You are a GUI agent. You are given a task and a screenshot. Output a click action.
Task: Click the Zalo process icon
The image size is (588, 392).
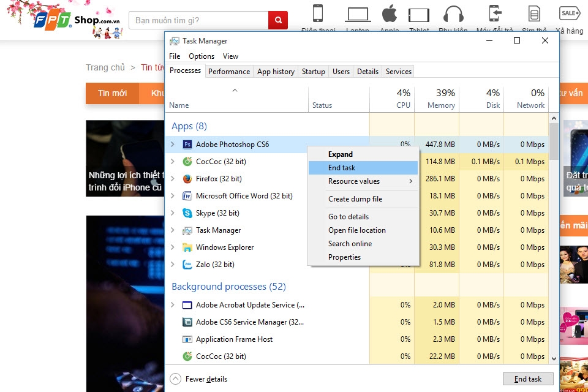187,265
